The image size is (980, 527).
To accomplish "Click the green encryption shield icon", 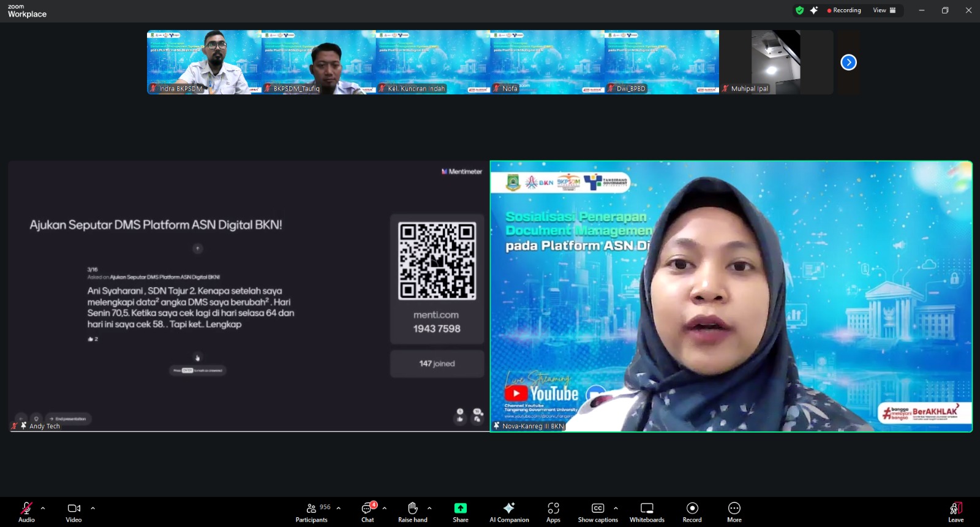I will point(799,10).
